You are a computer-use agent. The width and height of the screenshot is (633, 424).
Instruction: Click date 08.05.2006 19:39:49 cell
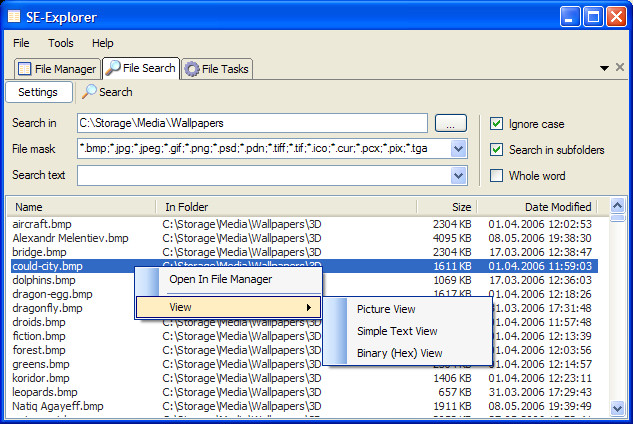[540, 406]
